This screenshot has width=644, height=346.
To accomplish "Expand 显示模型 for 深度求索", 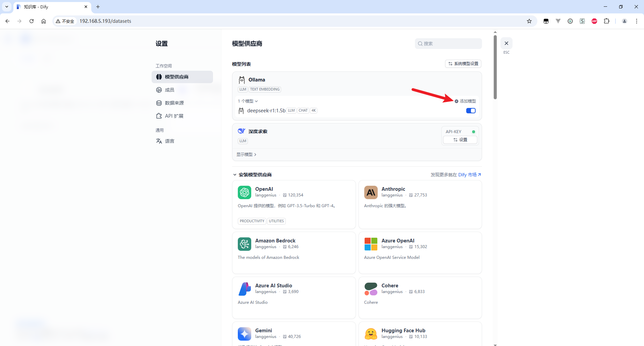I will (x=247, y=155).
